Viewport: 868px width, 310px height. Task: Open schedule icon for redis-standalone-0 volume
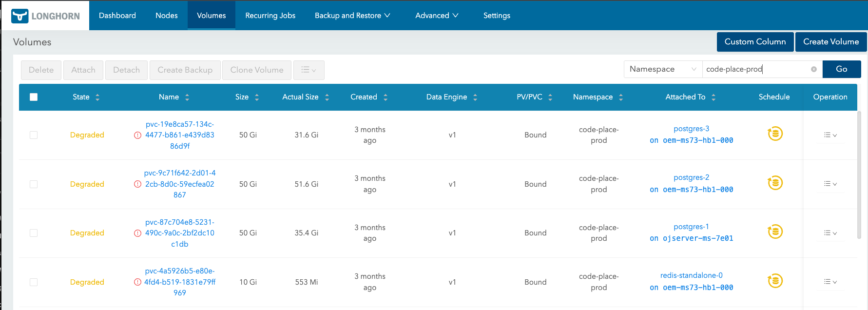click(775, 281)
